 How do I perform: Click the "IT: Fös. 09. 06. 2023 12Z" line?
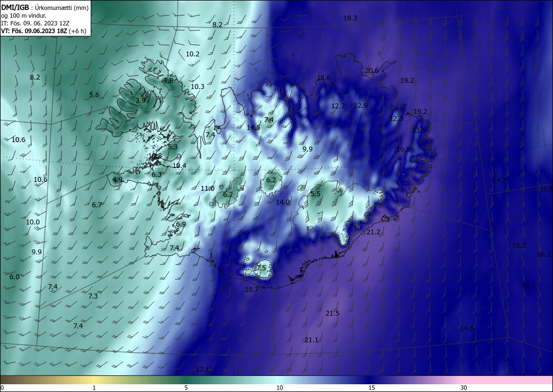(x=35, y=23)
